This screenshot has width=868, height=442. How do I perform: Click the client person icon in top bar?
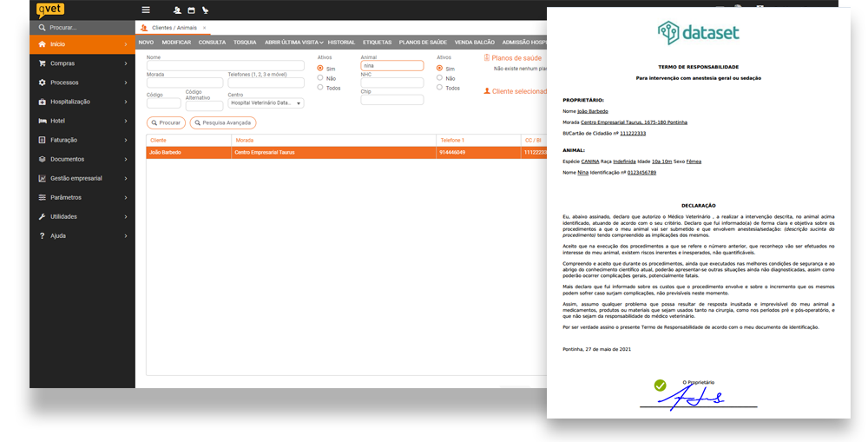(177, 10)
